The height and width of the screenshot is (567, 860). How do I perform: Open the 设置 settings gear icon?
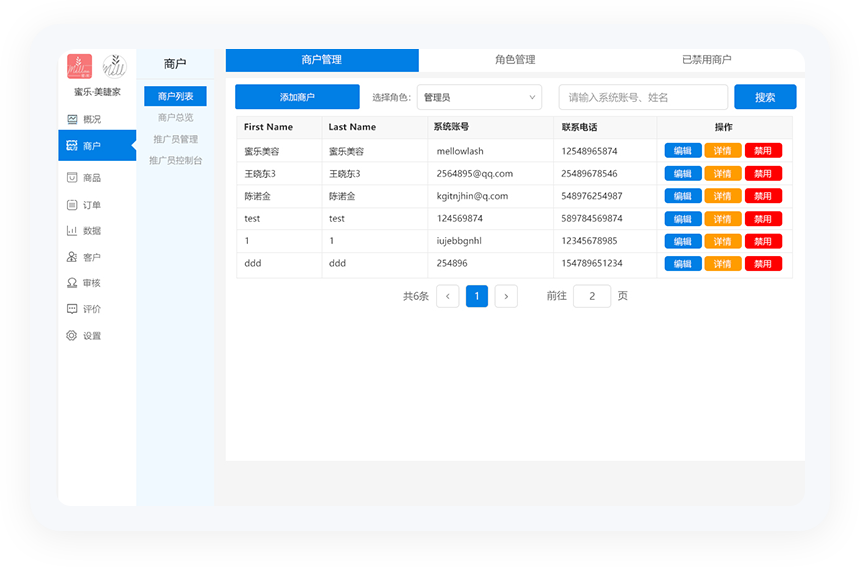(x=72, y=336)
